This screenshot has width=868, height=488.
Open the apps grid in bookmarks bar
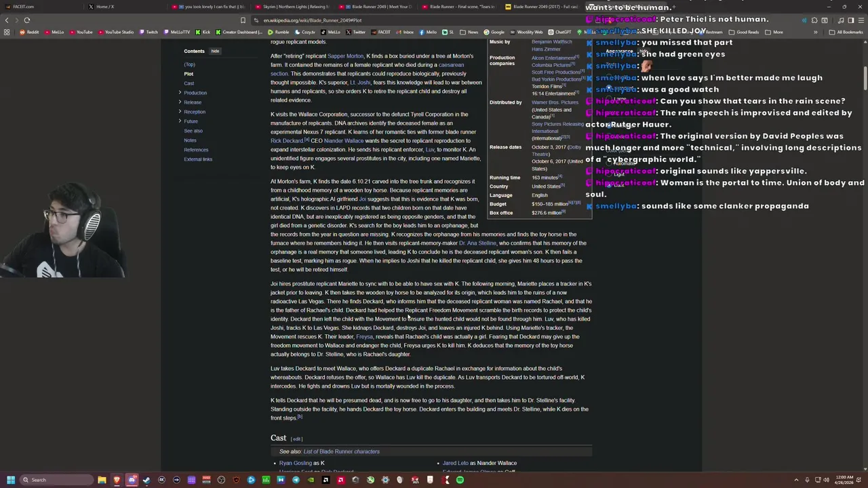click(7, 32)
